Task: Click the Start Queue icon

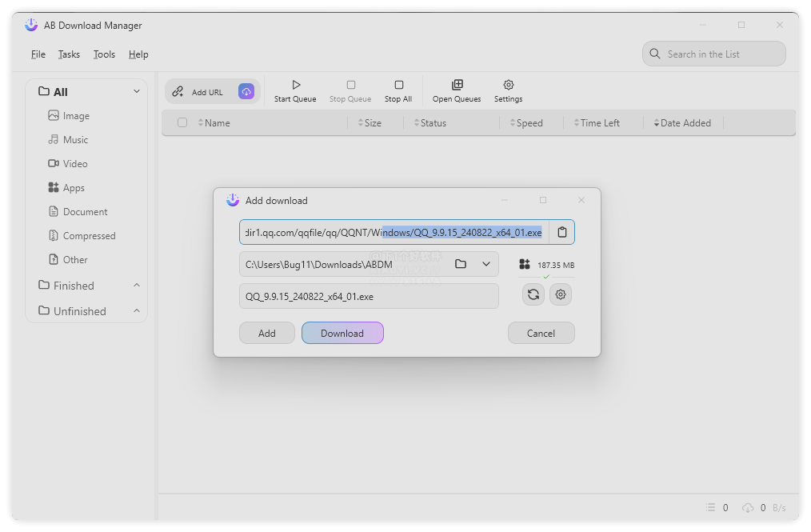Action: point(295,84)
